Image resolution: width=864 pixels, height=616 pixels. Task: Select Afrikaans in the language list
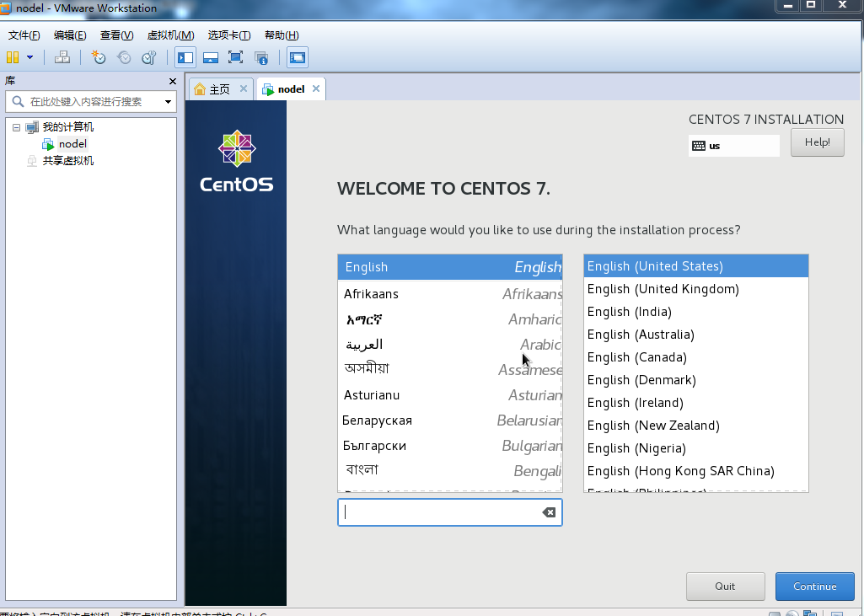click(450, 294)
